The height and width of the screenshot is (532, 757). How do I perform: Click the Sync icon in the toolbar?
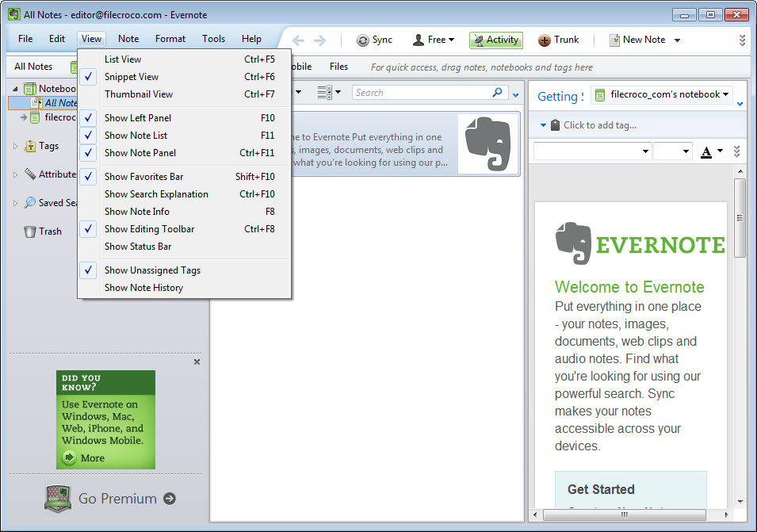pos(362,40)
